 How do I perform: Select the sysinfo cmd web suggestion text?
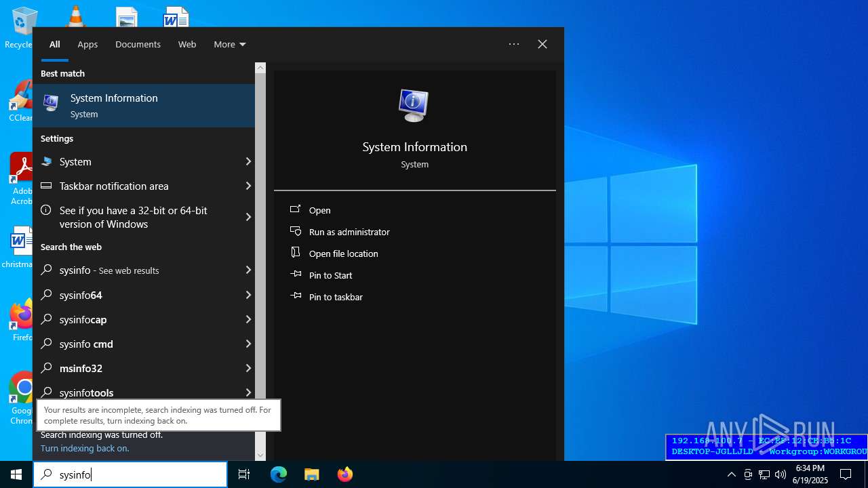coord(86,344)
